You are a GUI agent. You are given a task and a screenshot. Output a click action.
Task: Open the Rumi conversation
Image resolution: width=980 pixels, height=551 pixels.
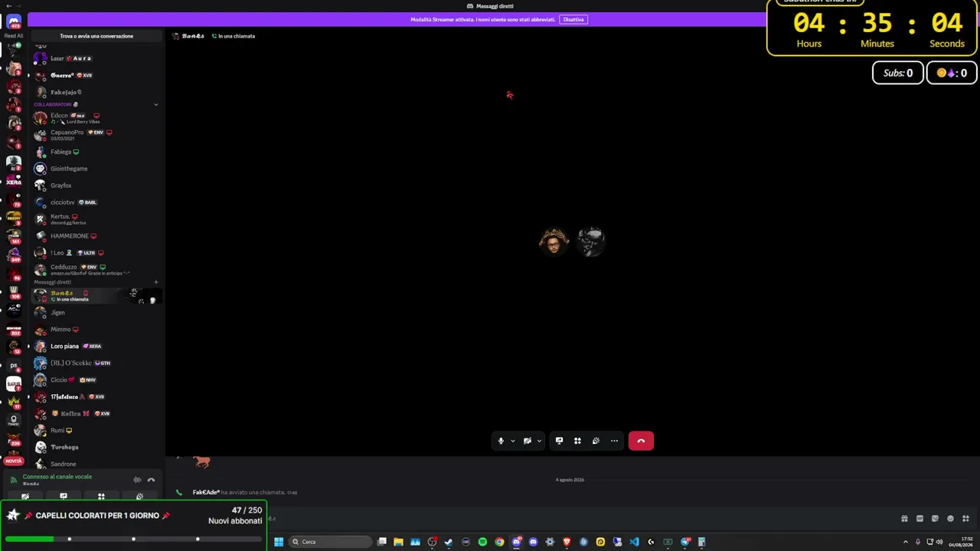(95, 430)
